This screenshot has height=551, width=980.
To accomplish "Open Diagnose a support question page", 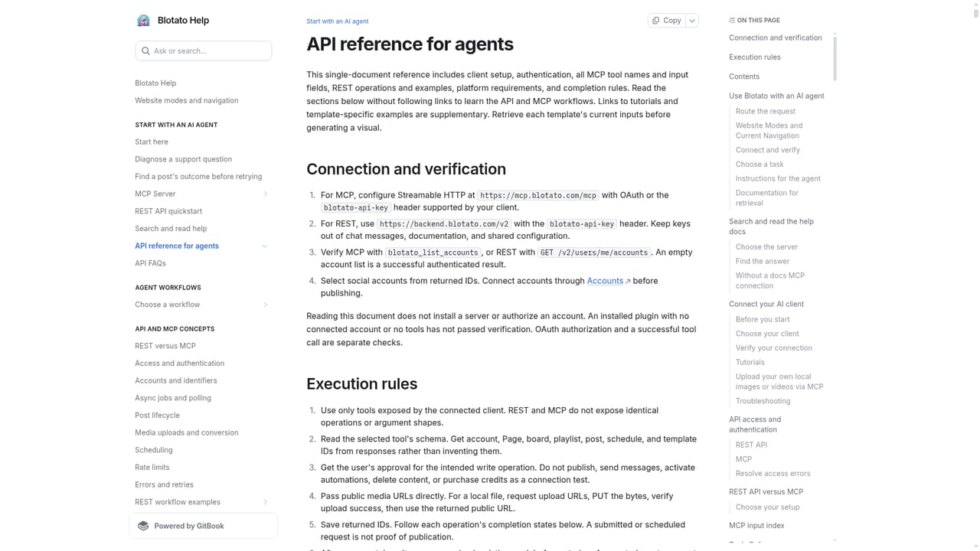I will coord(184,159).
